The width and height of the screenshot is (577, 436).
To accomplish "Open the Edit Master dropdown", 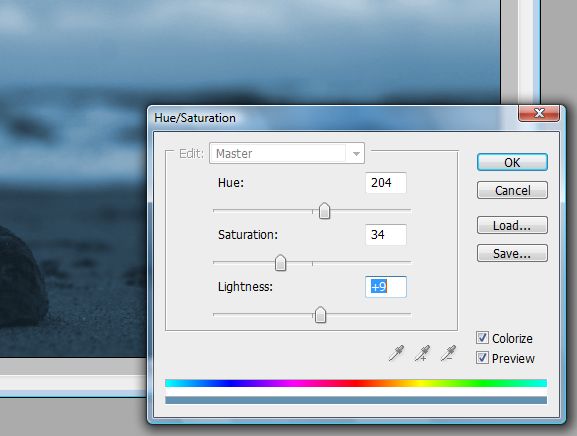I will pyautogui.click(x=287, y=153).
